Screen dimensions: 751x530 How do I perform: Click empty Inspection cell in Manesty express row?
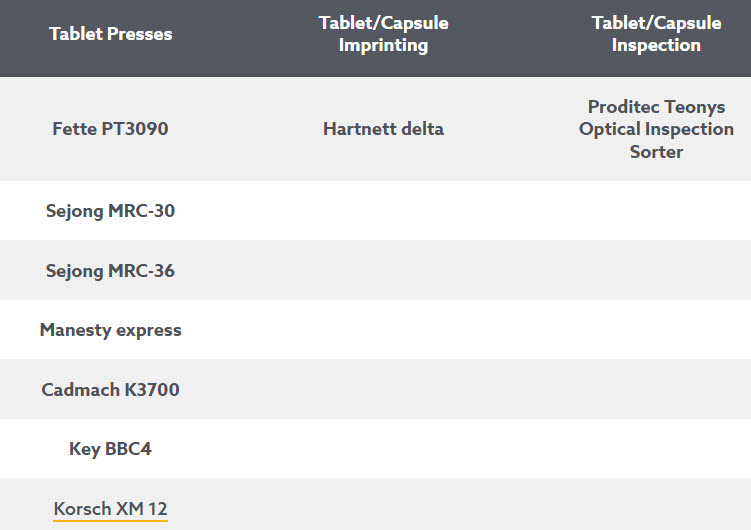pyautogui.click(x=656, y=330)
